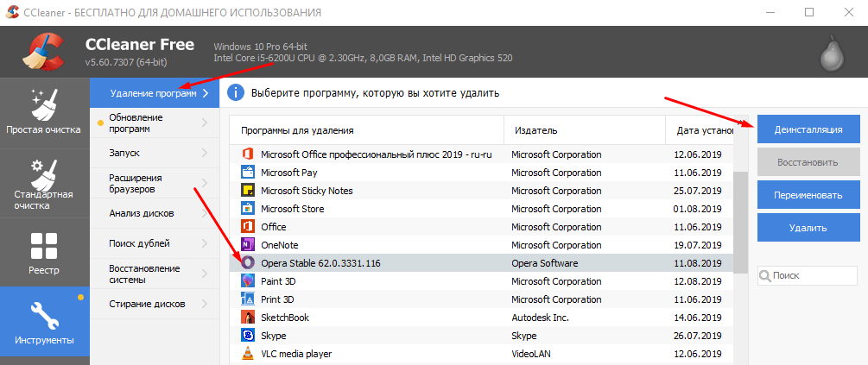The width and height of the screenshot is (868, 365).
Task: Click the 14.06.2019 install date cell
Action: click(x=699, y=318)
